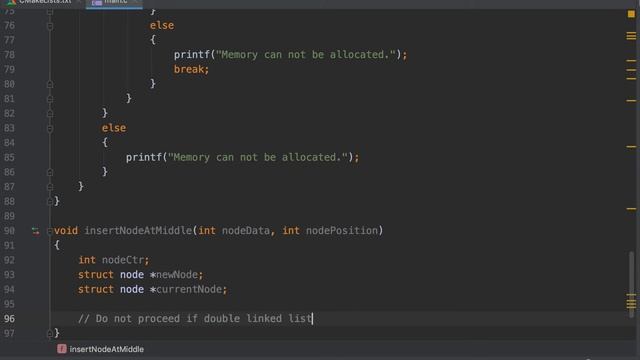Click the related-declaration gutter icon at line 90
The width and height of the screenshot is (640, 360).
point(36,231)
